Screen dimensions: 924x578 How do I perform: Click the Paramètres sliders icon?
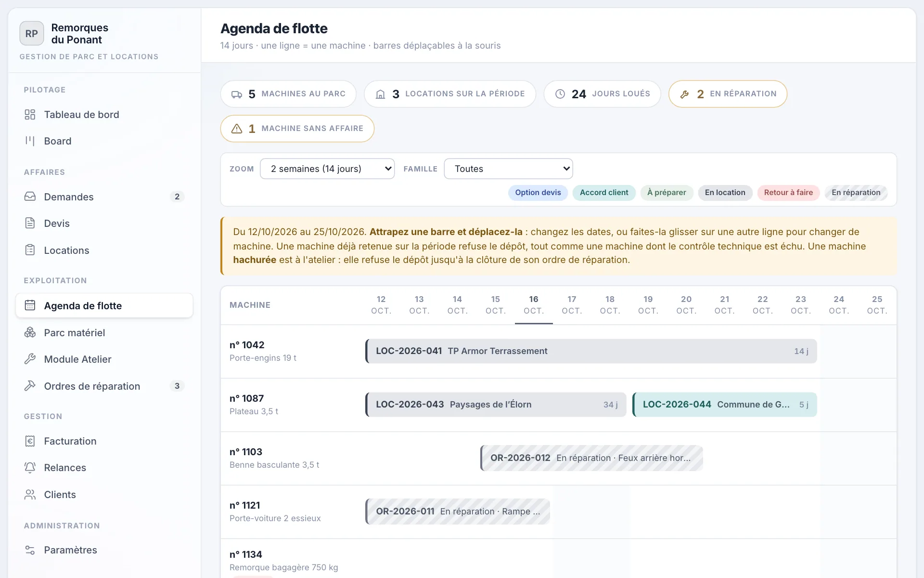tap(30, 550)
